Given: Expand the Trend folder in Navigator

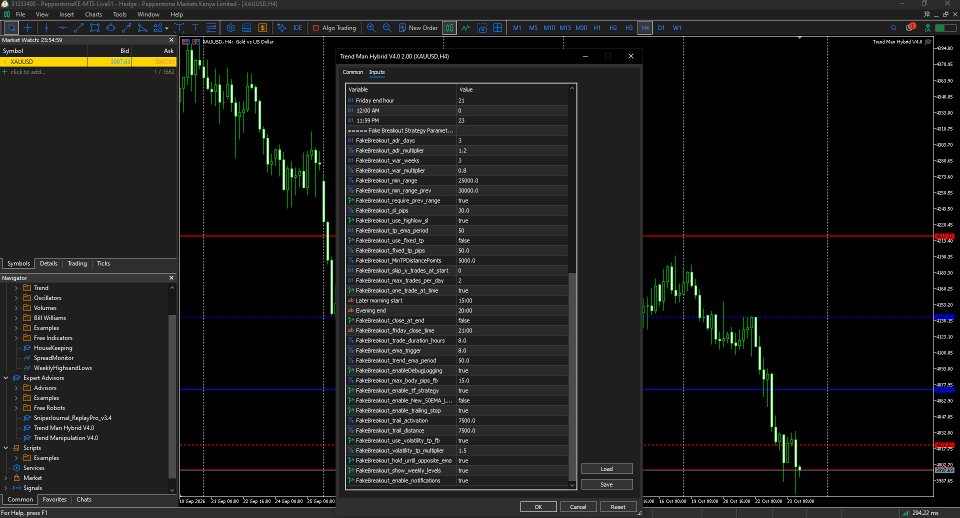Looking at the screenshot, I should (17, 288).
